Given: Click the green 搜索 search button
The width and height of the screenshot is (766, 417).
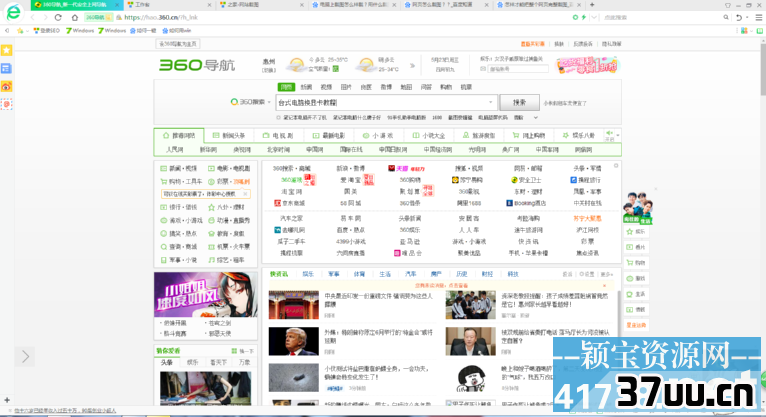Looking at the screenshot, I should (x=519, y=103).
